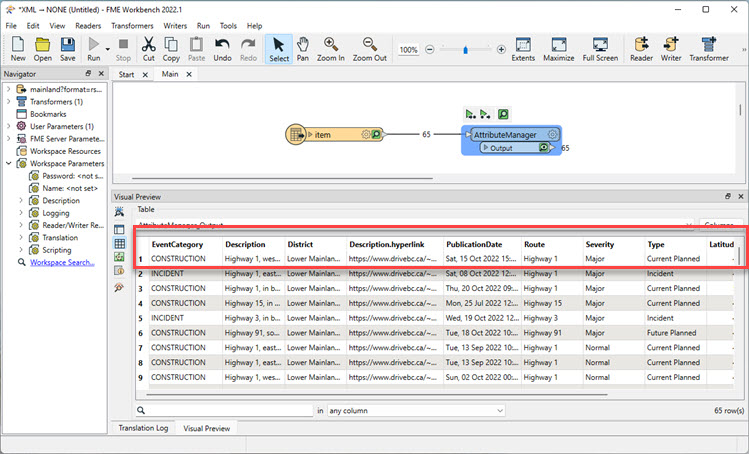Click the Stop translation icon
749x454 pixels.
click(x=123, y=49)
